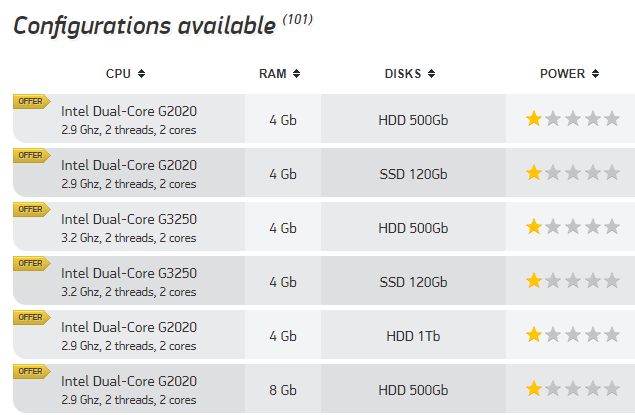Sort configurations by the RAM column arrows
Viewport: 635px width, 415px height.
point(296,74)
